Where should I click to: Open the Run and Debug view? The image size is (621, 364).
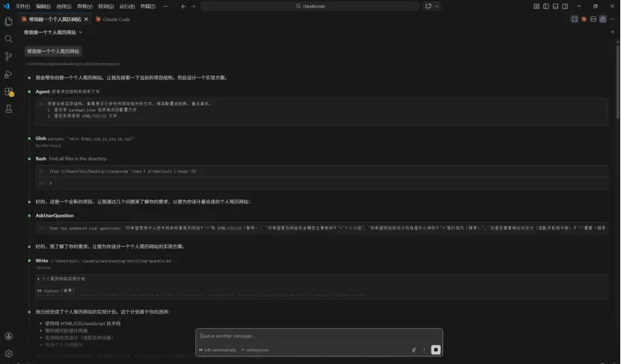click(x=8, y=74)
